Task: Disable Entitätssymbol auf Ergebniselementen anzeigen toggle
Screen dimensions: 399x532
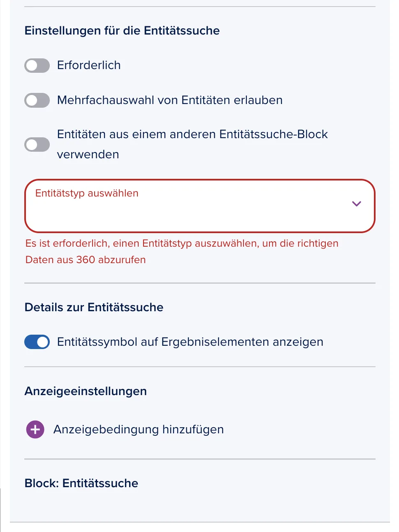Action: coord(37,342)
